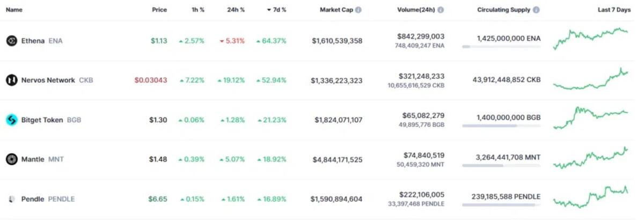Screen dimensions: 644x220
Task: Click the Bitget Token logo icon
Action: pyautogui.click(x=11, y=120)
